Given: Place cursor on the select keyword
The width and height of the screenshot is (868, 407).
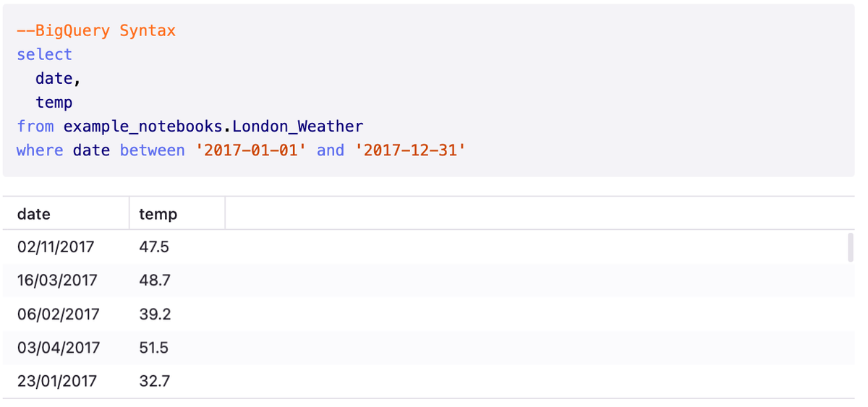Looking at the screenshot, I should click(x=45, y=55).
